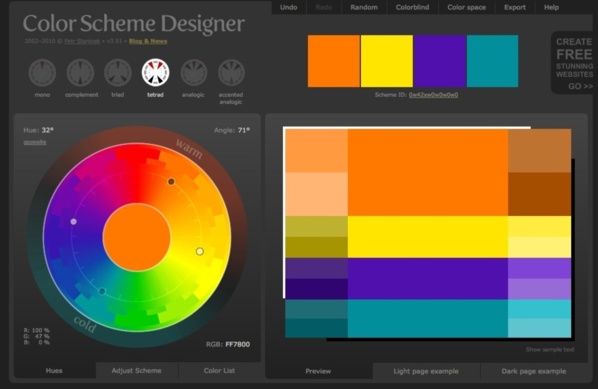This screenshot has width=598, height=389.
Task: Click the yellow top scheme swatch
Action: click(387, 61)
